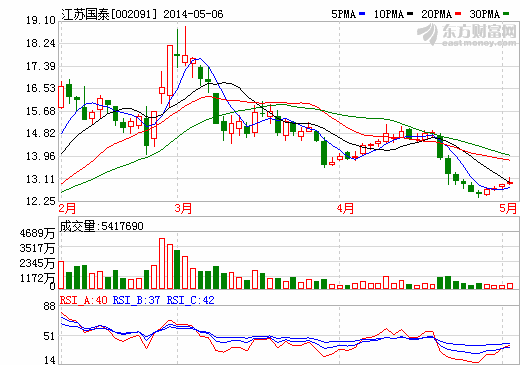Click the RSI_A:40 indicator label
Image resolution: width=520 pixels, height=365 pixels.
click(84, 300)
